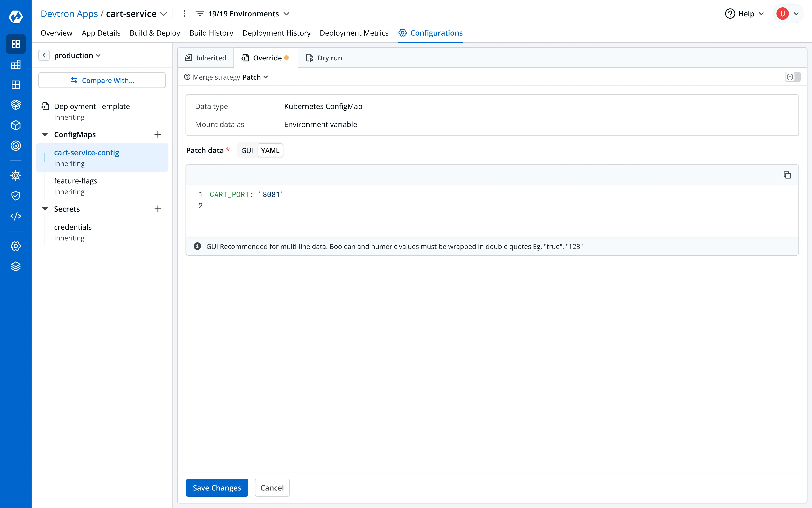
Task: Open the Applications grid icon in sidebar
Action: (16, 44)
